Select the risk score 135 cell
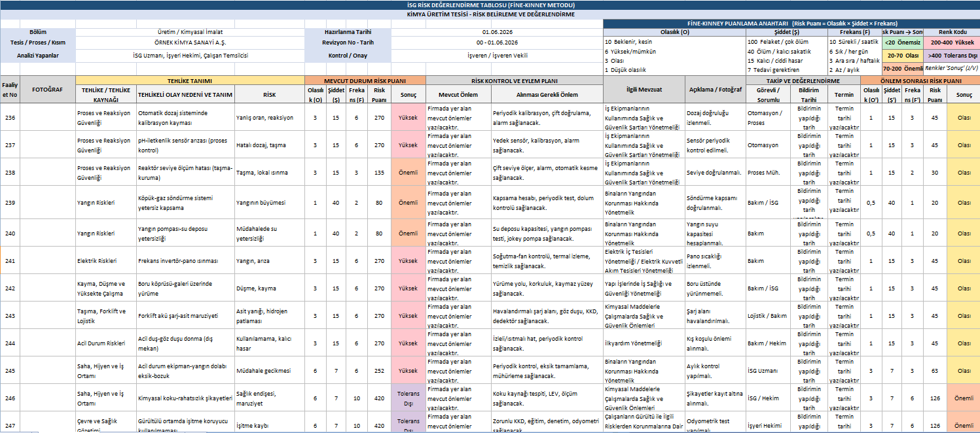The width and height of the screenshot is (980, 433). pos(379,173)
